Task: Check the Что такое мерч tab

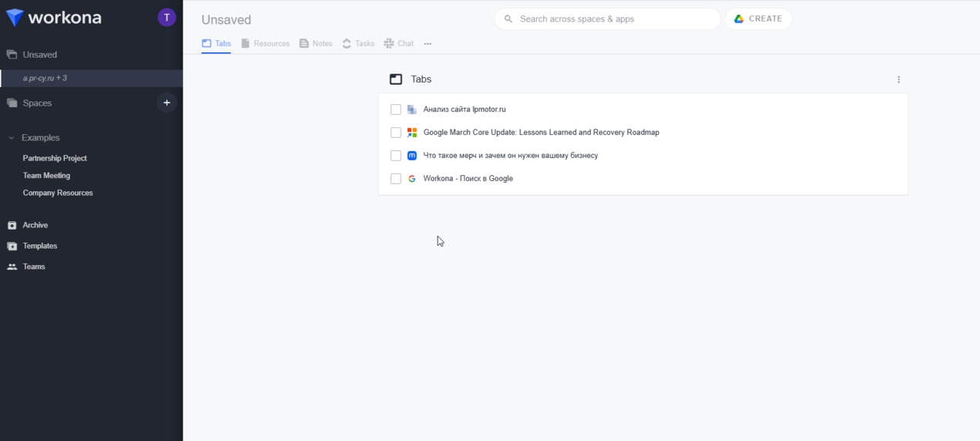Action: coord(396,156)
